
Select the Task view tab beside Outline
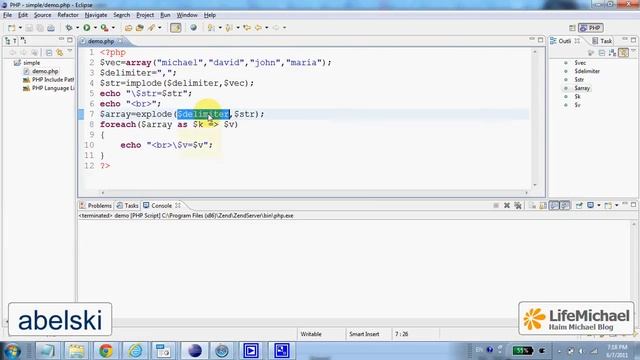(x=602, y=41)
